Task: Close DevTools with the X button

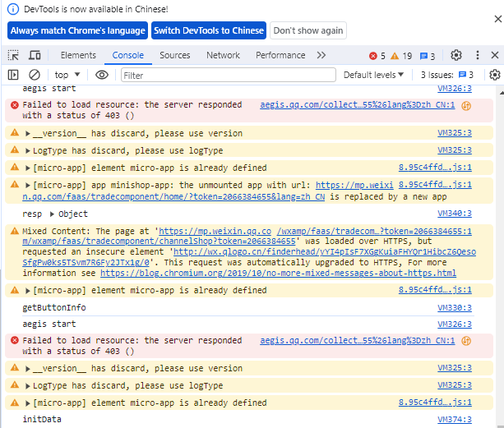Action: point(495,55)
